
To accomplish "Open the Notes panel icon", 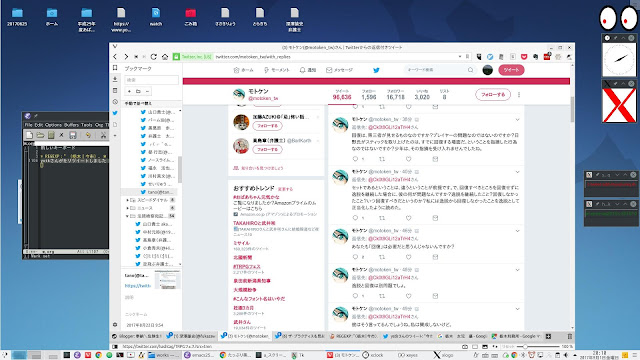I will pyautogui.click(x=115, y=91).
